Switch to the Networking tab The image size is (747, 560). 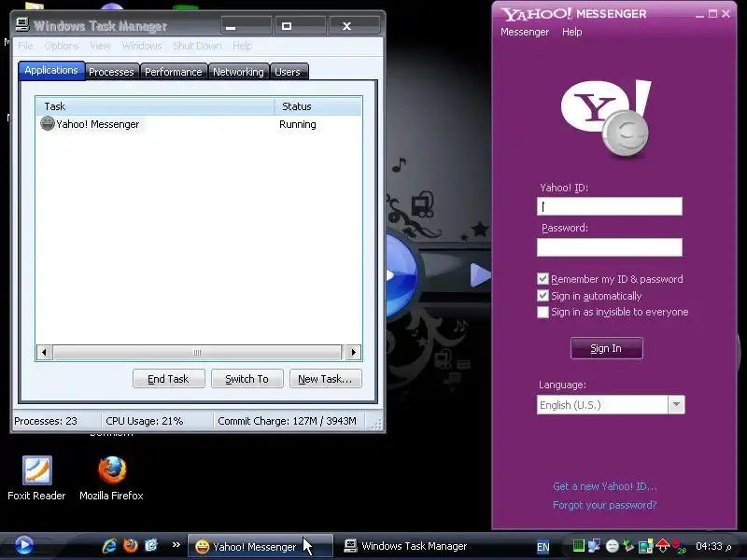[x=238, y=72]
